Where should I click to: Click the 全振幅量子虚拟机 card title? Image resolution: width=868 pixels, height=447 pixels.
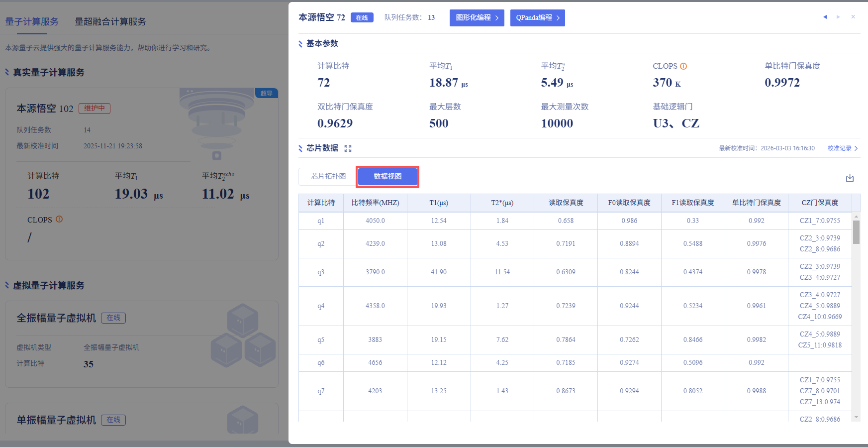point(56,318)
